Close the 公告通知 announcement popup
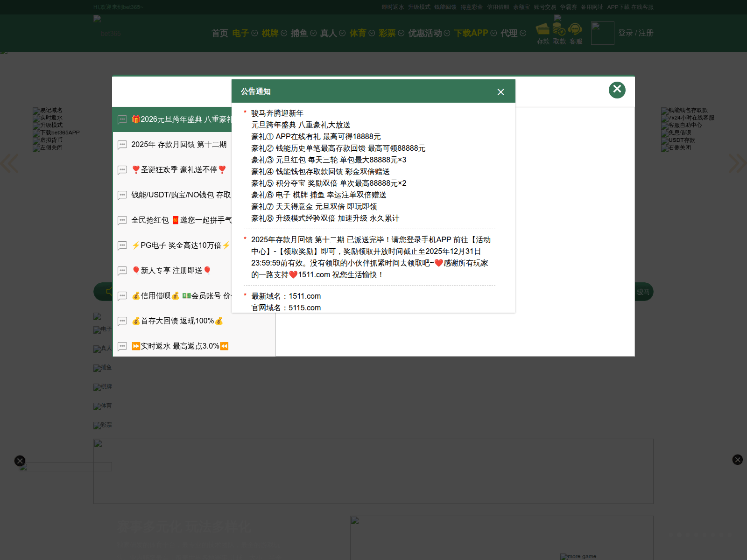Screen dimensions: 747x560 pyautogui.click(x=500, y=92)
